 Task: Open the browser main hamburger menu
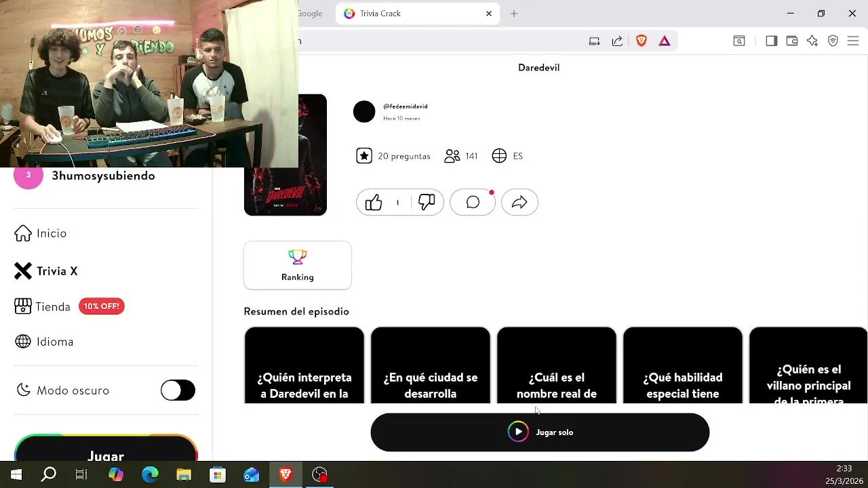[x=853, y=41]
